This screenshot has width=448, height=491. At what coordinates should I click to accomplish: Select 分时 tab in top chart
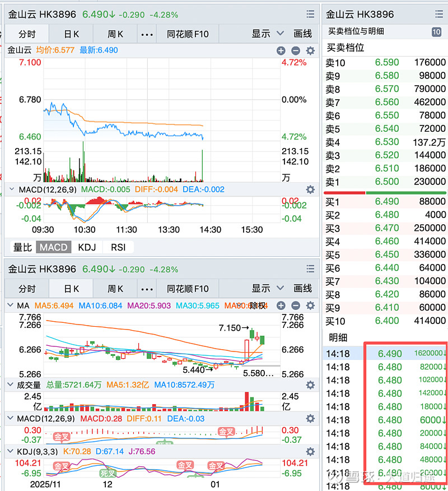pos(27,34)
